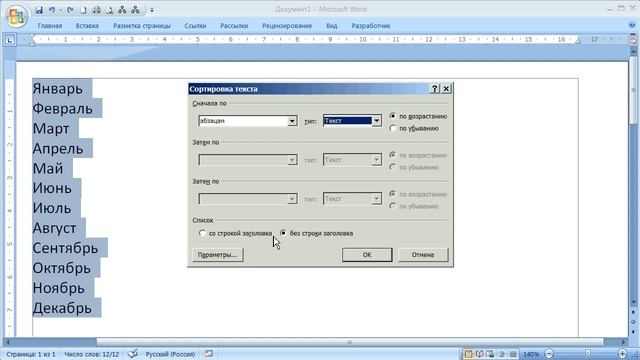This screenshot has width=640, height=360.
Task: Click the quick print icon
Action: tap(96, 10)
